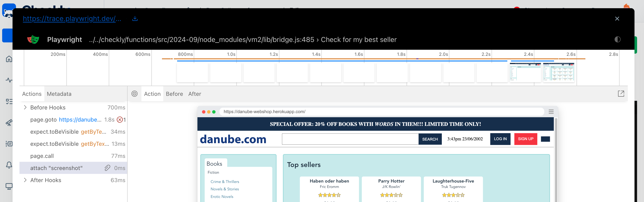This screenshot has height=202, width=644.
Task: Select the Home icon in the sidebar
Action: click(9, 59)
